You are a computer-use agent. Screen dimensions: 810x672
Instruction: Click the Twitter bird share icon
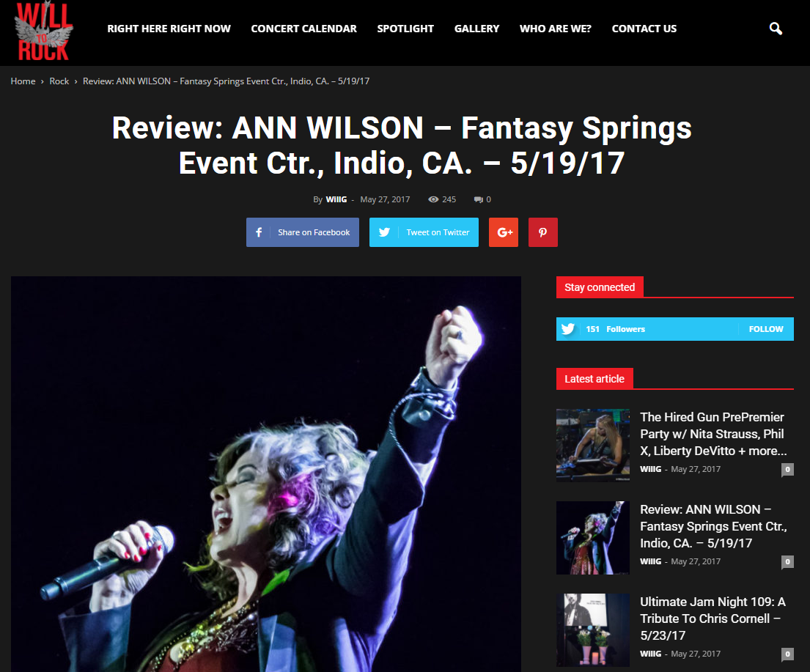(384, 232)
